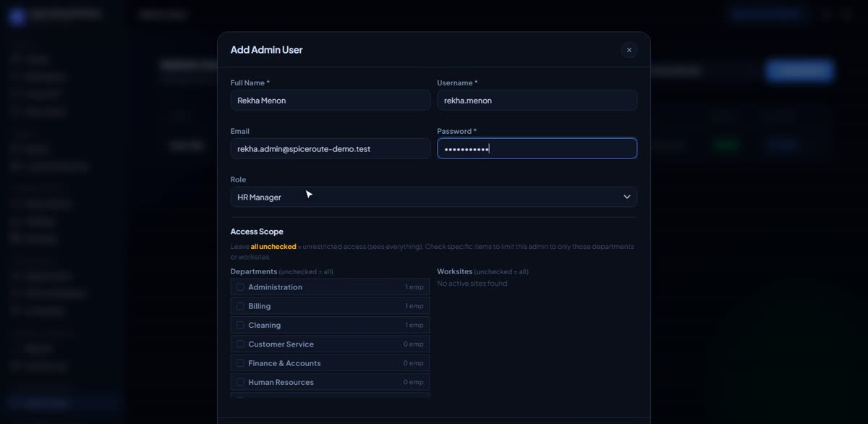Click the '0 emp' count beside Customer Service
The image size is (868, 424).
414,344
